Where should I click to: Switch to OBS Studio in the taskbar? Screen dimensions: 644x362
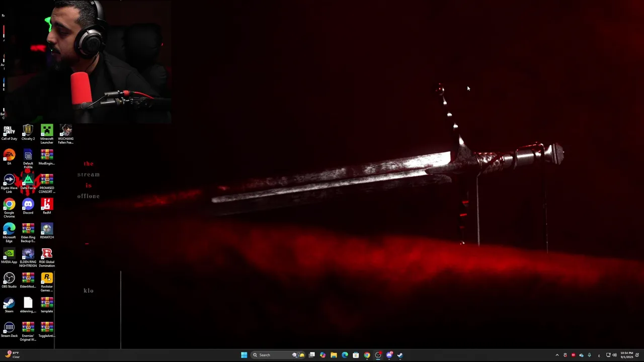coord(378,355)
